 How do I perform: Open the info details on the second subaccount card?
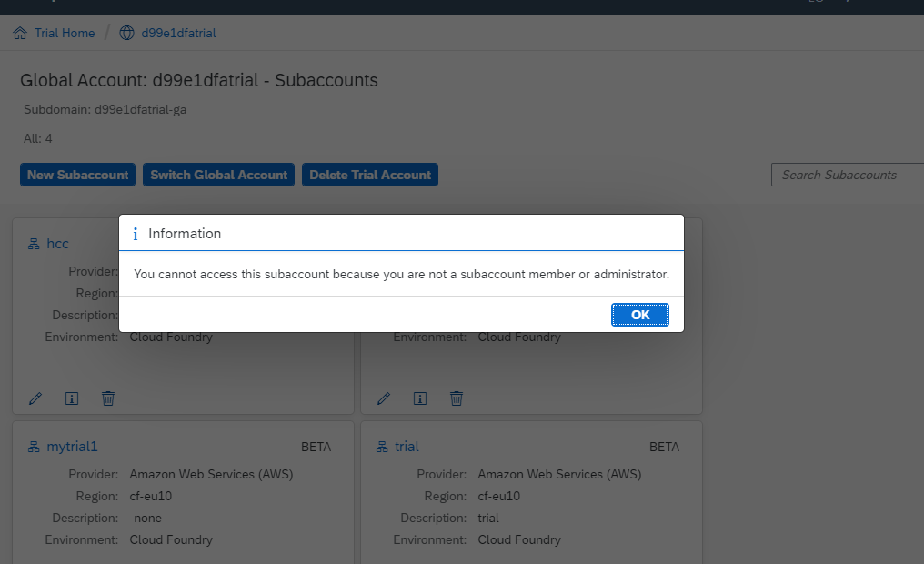point(420,398)
